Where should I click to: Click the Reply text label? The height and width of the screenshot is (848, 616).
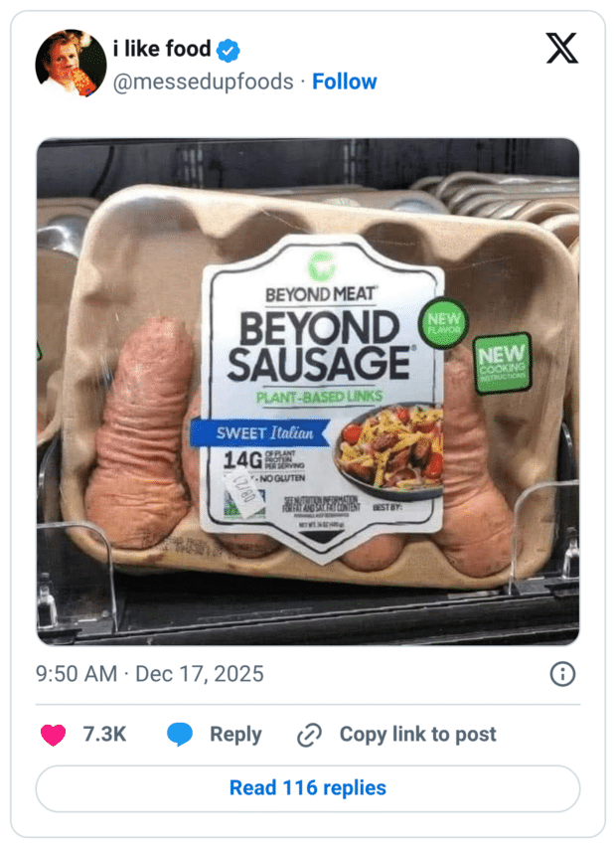(235, 735)
